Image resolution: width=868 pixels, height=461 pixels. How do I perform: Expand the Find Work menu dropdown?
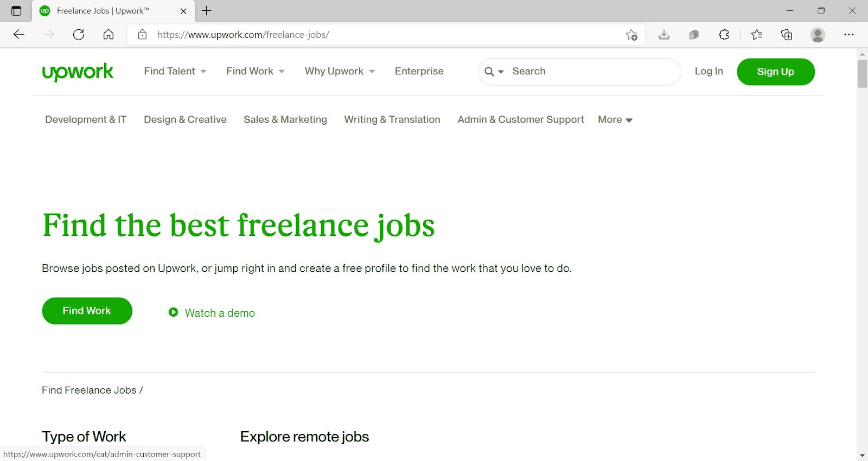(x=256, y=71)
